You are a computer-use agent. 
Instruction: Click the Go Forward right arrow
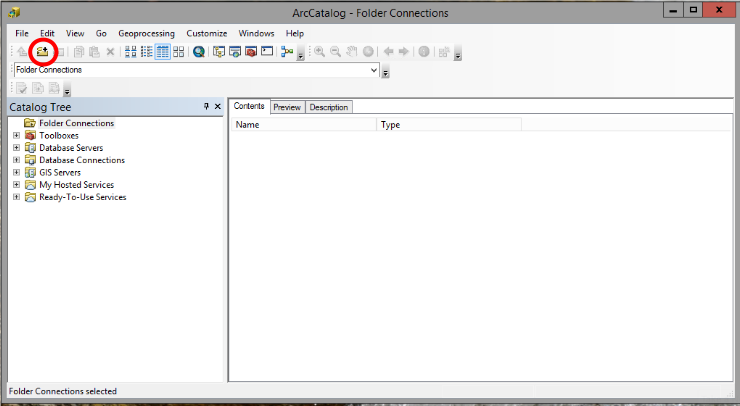pyautogui.click(x=404, y=51)
